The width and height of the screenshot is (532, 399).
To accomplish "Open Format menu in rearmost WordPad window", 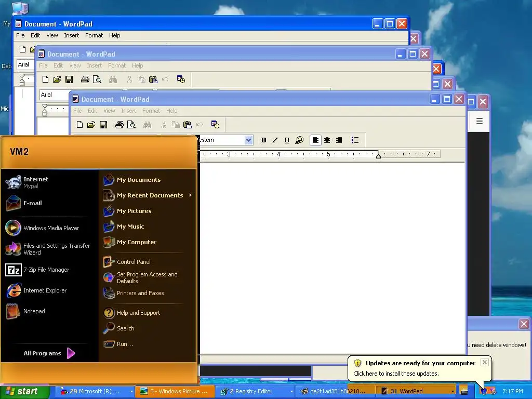I will 94,35.
